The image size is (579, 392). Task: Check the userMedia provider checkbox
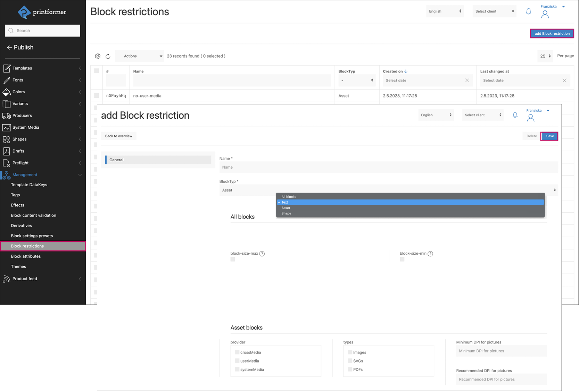237,361
